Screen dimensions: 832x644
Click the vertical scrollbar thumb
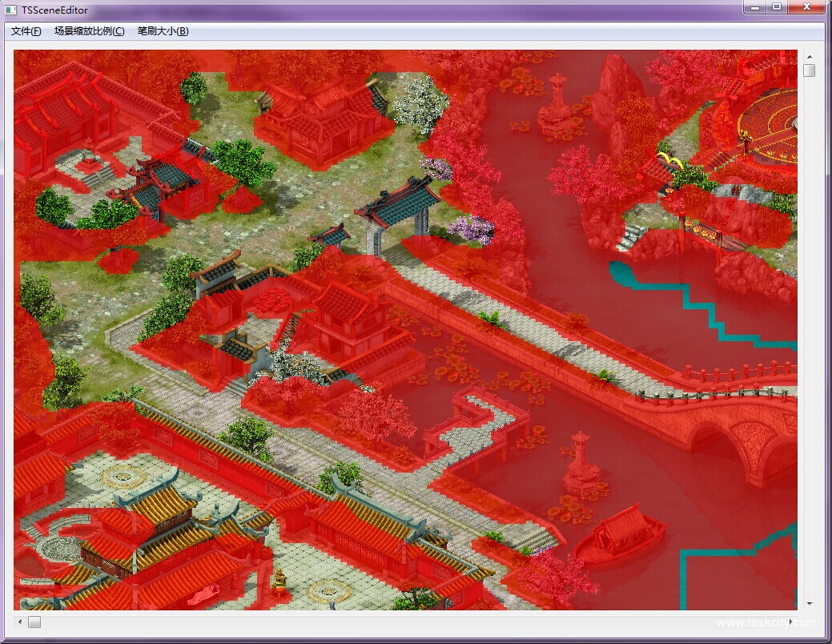pos(810,70)
